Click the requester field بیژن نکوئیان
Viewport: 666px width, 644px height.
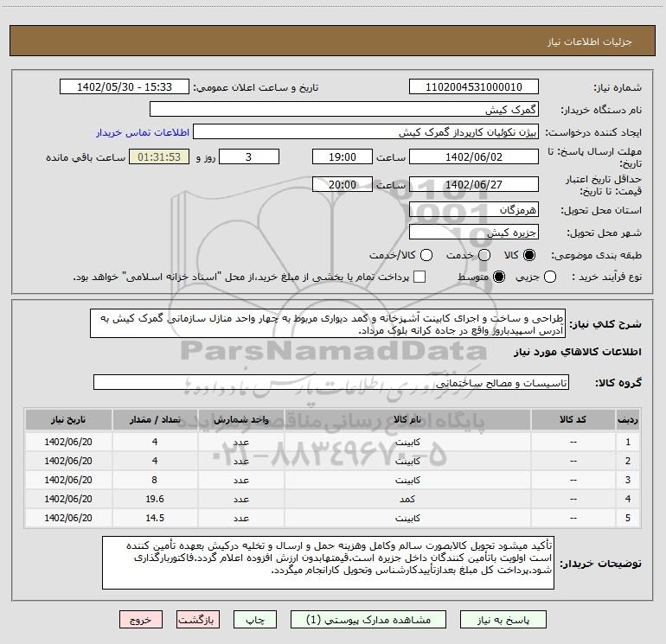coord(366,132)
